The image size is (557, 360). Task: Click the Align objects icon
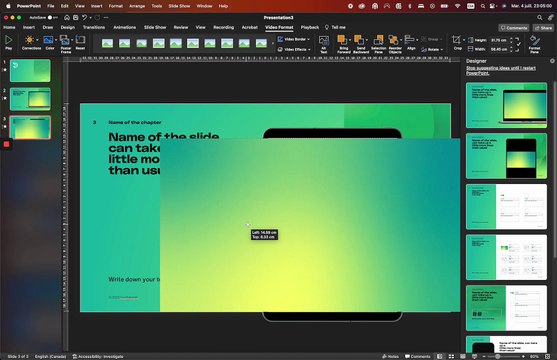410,40
